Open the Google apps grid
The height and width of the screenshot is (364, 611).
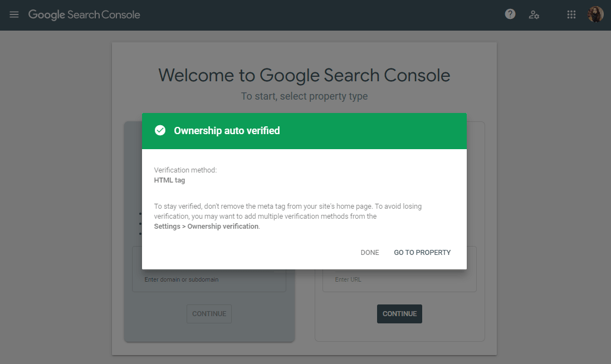pyautogui.click(x=571, y=14)
